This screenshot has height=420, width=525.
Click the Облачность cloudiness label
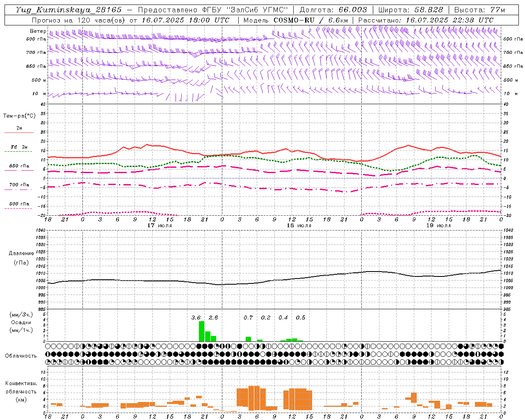coord(21,356)
